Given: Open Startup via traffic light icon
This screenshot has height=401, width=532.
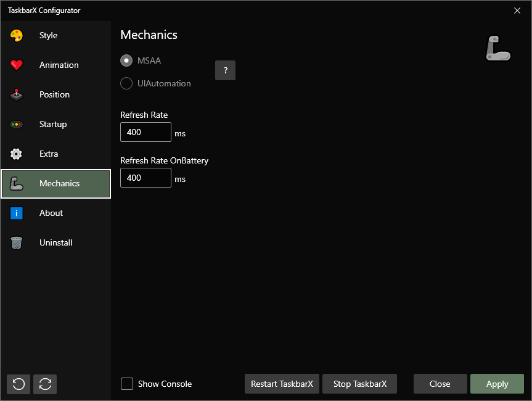Looking at the screenshot, I should (x=15, y=124).
